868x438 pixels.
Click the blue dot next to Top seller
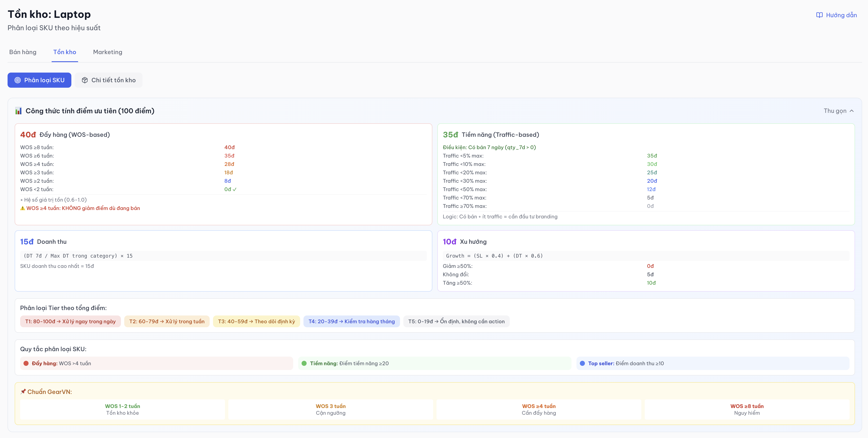582,363
